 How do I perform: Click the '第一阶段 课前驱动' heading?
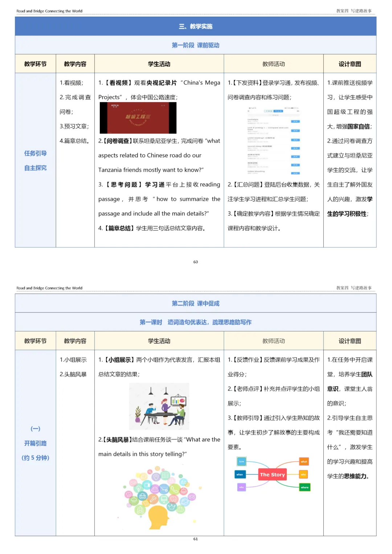pyautogui.click(x=196, y=45)
